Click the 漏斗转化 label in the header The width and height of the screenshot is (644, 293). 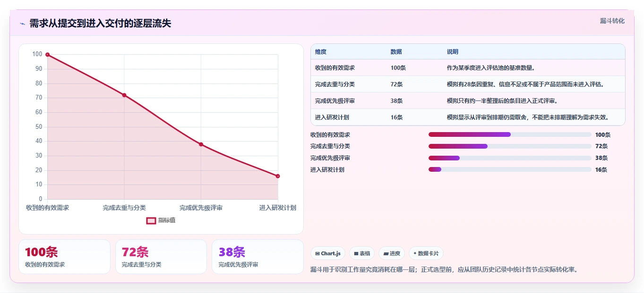tap(612, 21)
